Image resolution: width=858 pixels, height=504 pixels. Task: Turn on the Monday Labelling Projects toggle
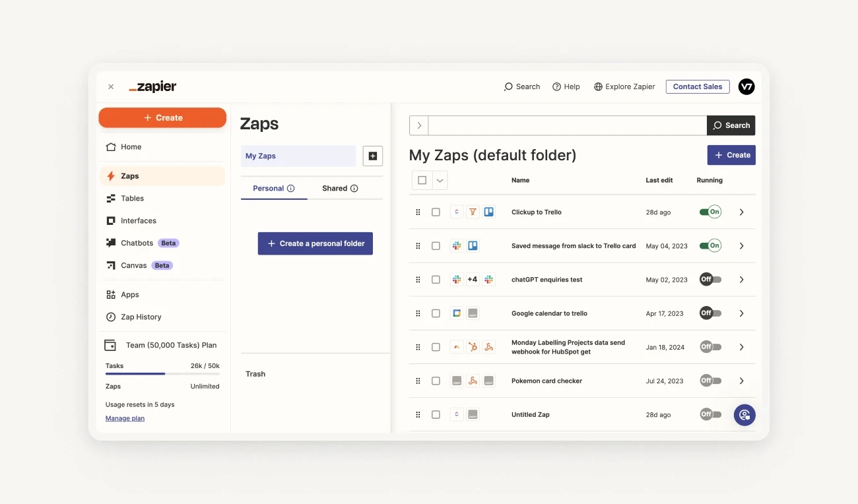(x=710, y=347)
